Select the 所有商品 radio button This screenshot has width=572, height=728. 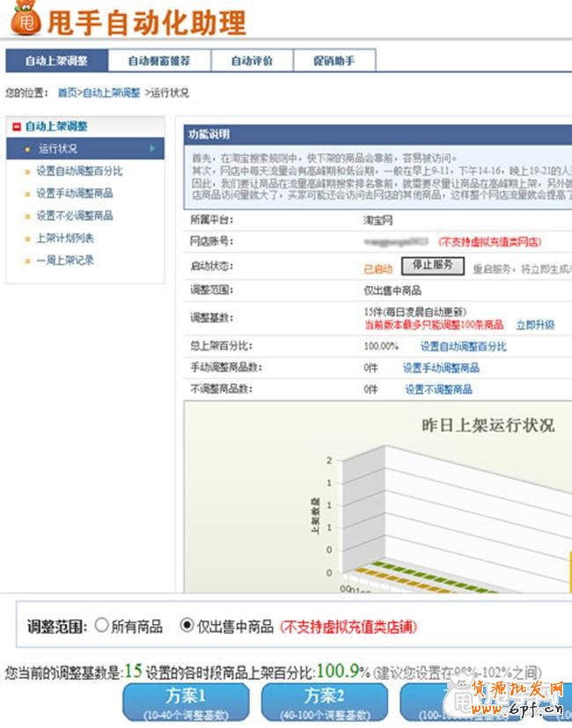(x=102, y=625)
